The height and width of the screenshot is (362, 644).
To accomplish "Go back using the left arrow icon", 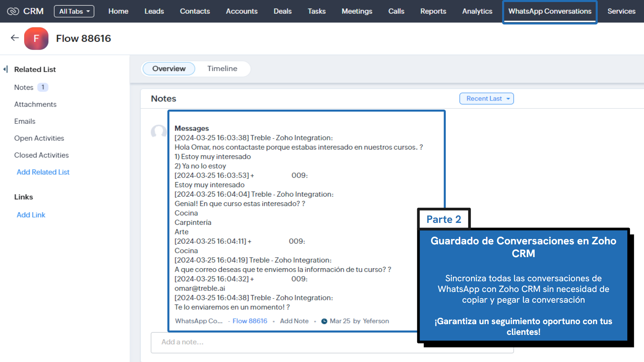I will (x=14, y=38).
